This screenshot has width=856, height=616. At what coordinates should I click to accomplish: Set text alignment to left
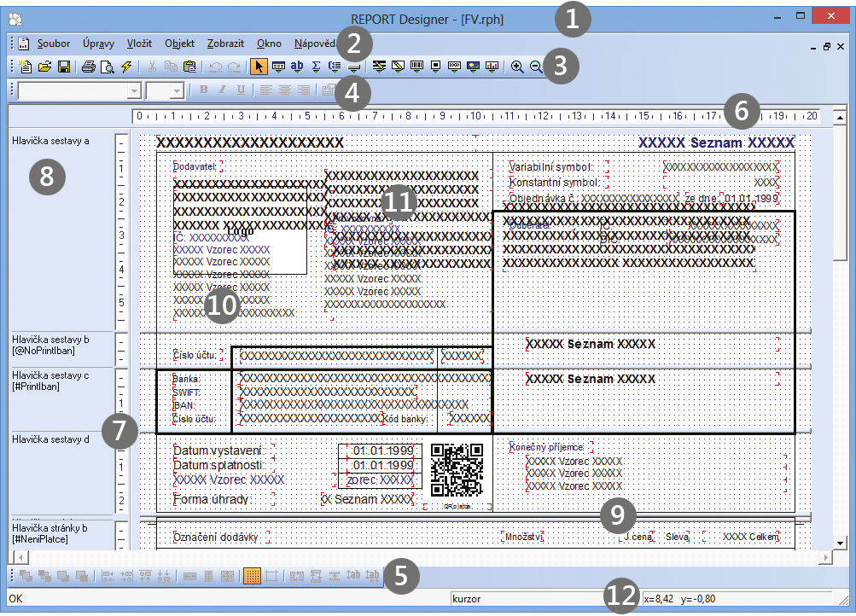[266, 90]
